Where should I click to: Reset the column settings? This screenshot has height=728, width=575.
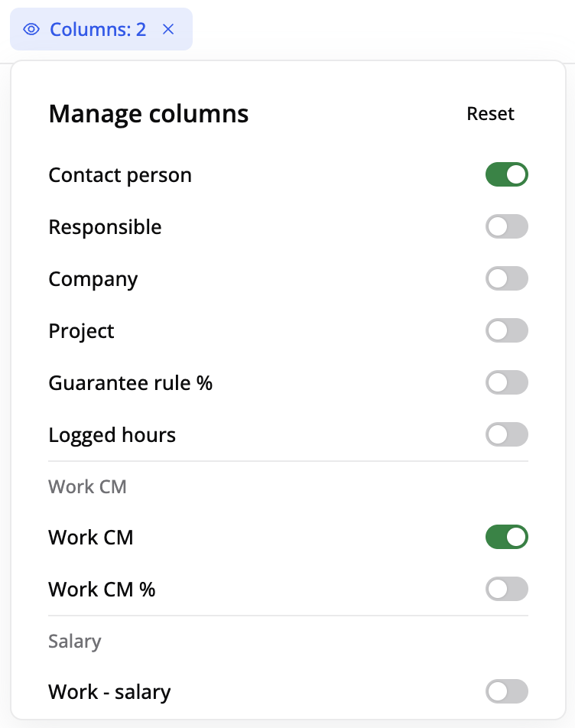pos(490,114)
